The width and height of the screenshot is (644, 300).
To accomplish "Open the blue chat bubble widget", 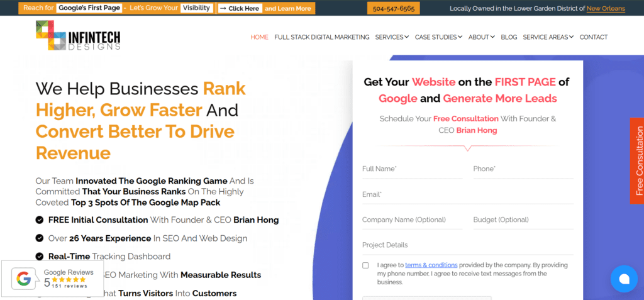I will point(623,279).
